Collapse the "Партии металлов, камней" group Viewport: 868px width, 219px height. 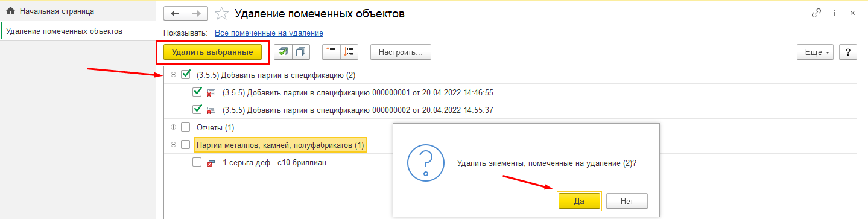[174, 145]
